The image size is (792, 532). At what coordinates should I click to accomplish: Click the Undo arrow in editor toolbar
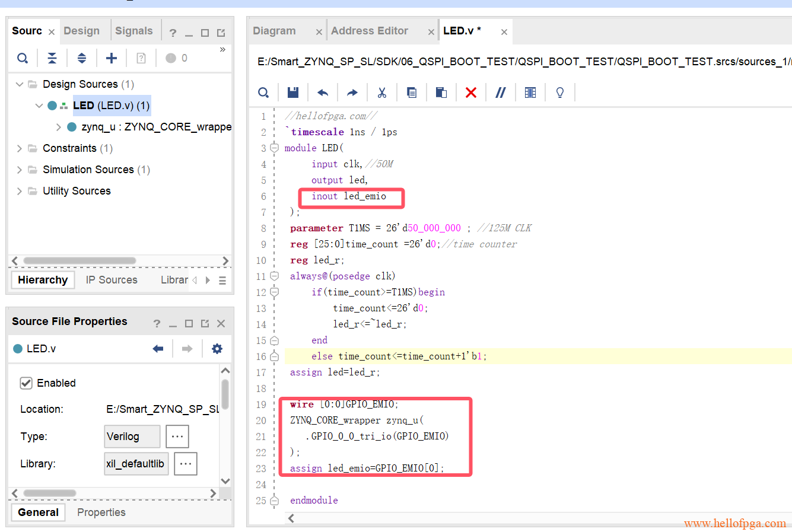click(x=323, y=93)
